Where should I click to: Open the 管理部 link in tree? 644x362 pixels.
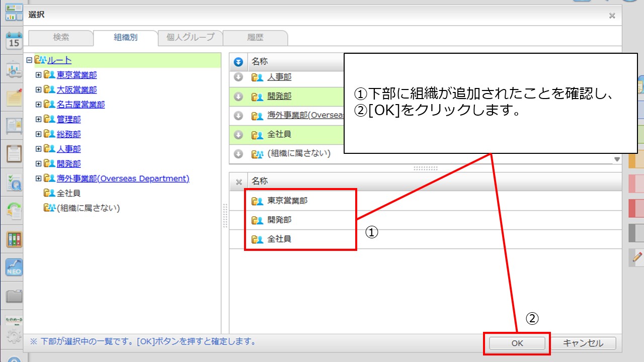point(68,119)
